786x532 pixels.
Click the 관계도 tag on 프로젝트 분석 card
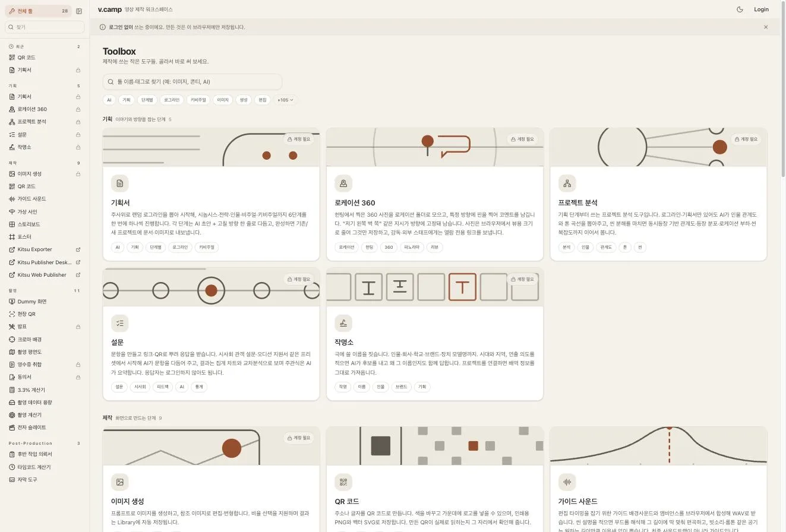[x=606, y=247]
